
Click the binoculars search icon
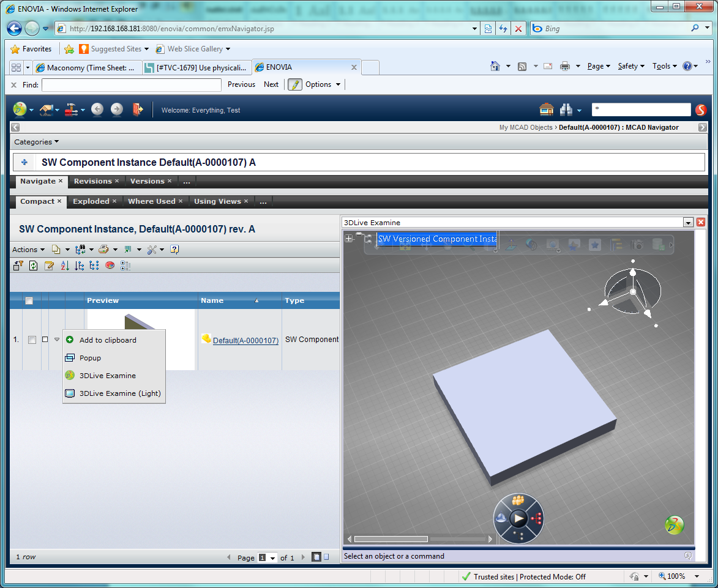coord(566,110)
